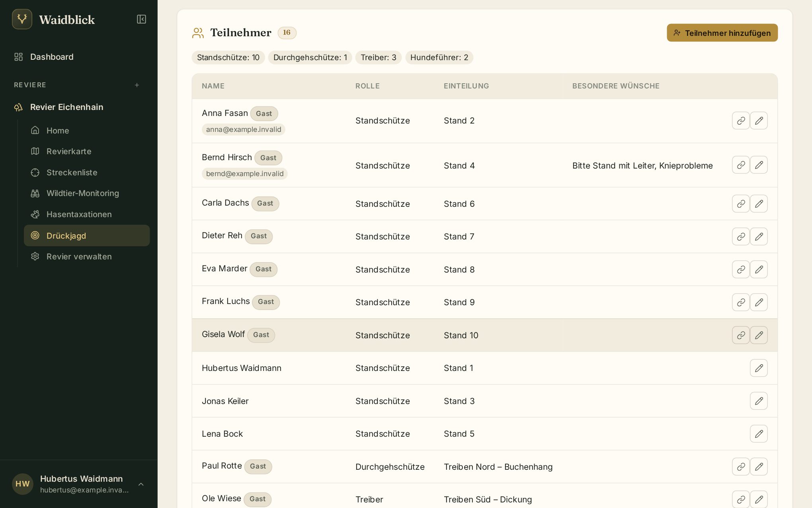The height and width of the screenshot is (508, 812).
Task: Edit Hubertus Waidmann's row with pencil
Action: [759, 368]
